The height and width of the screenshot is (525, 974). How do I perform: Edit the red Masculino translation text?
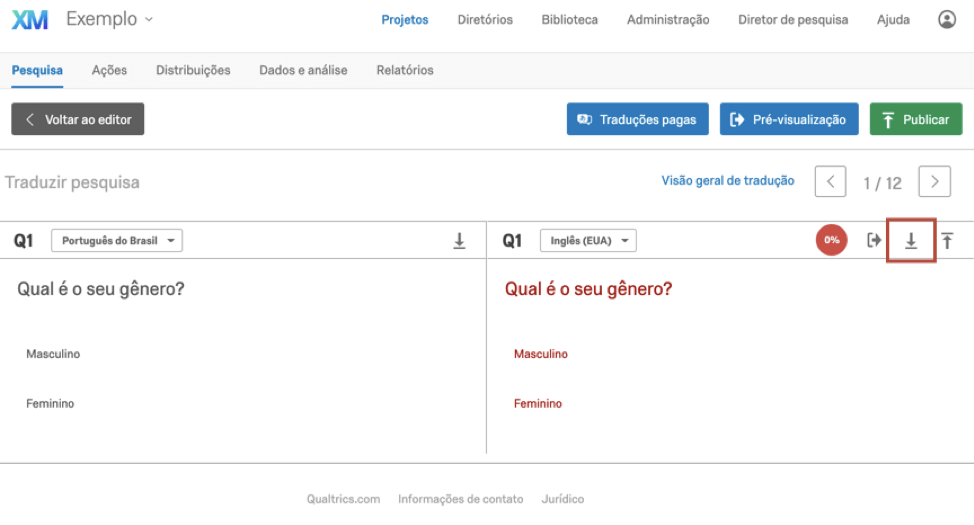coord(540,354)
